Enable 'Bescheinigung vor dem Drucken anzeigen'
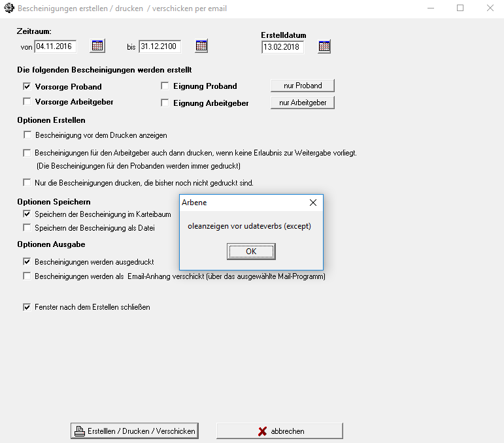 pyautogui.click(x=27, y=135)
